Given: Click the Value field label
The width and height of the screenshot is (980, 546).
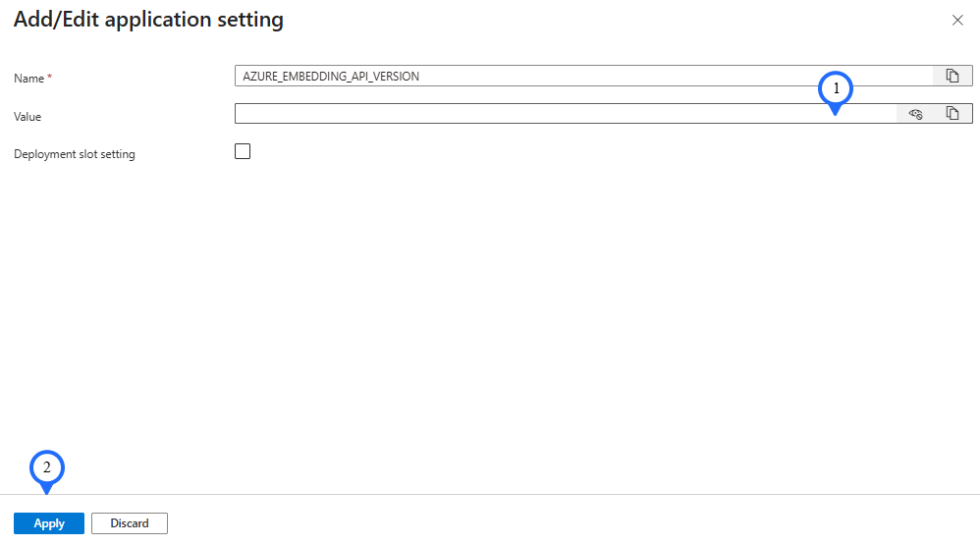Looking at the screenshot, I should [x=27, y=117].
